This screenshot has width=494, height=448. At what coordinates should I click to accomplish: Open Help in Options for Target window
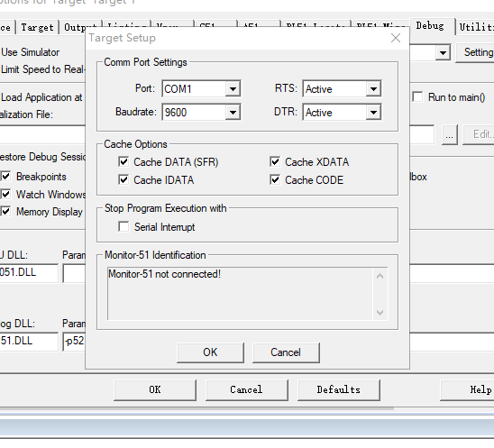click(467, 390)
